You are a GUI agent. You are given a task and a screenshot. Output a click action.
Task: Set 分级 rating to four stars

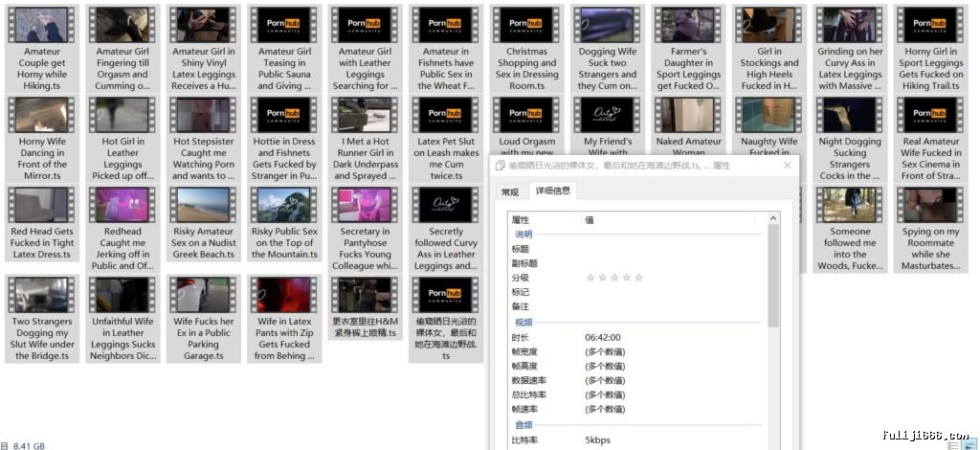(x=626, y=278)
